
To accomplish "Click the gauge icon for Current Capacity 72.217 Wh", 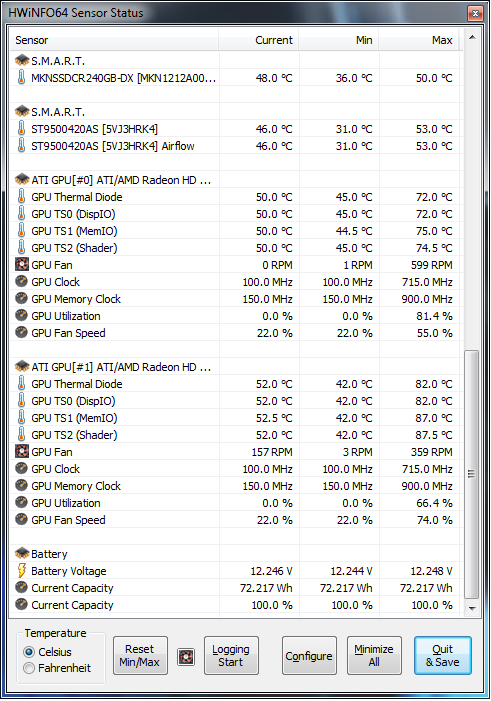I will 21,587.
